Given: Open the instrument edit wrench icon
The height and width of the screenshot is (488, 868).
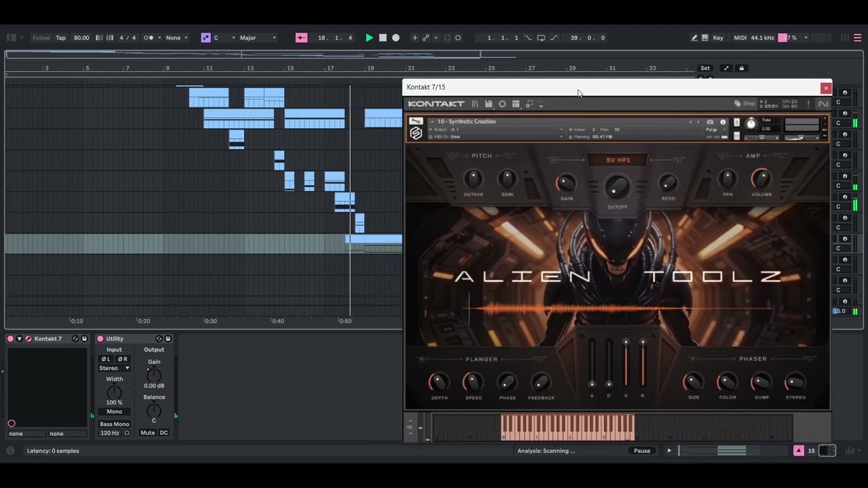Looking at the screenshot, I should coord(416,121).
